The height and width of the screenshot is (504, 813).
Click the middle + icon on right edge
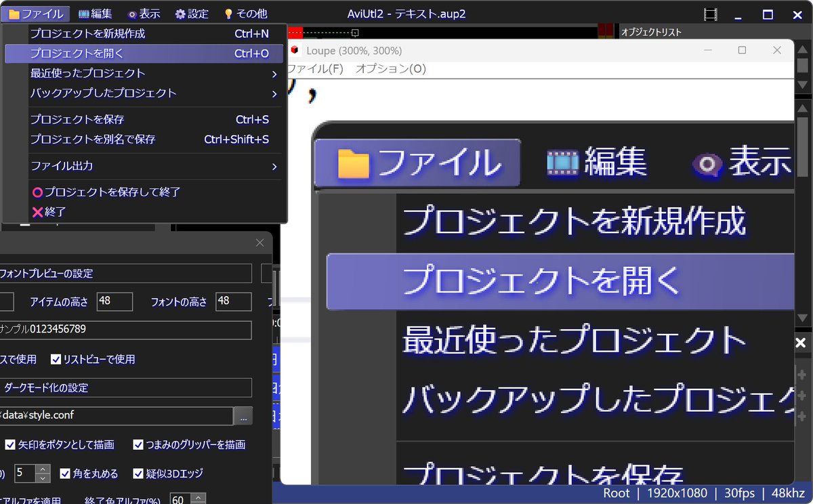pyautogui.click(x=802, y=395)
